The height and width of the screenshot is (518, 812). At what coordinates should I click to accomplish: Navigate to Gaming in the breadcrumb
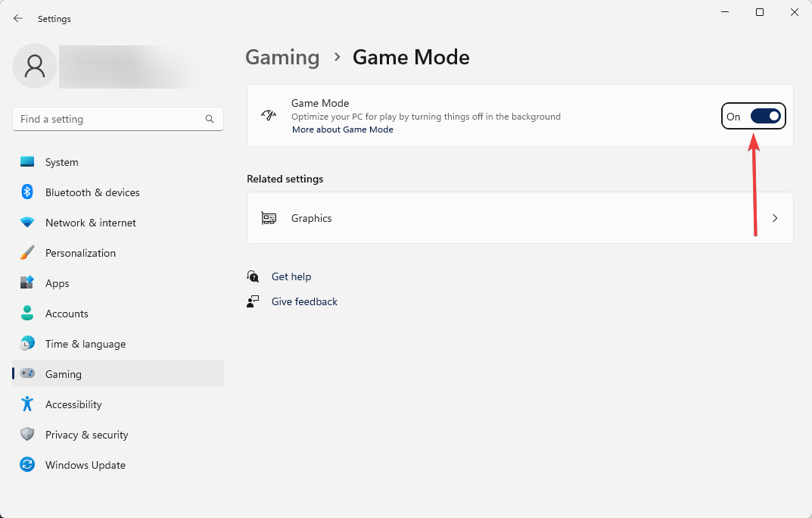(282, 58)
